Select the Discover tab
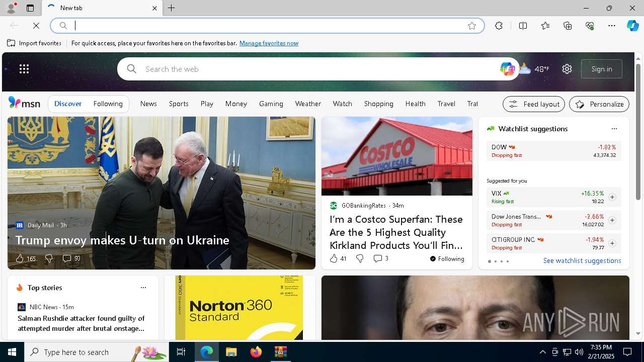This screenshot has width=644, height=362. pyautogui.click(x=68, y=104)
